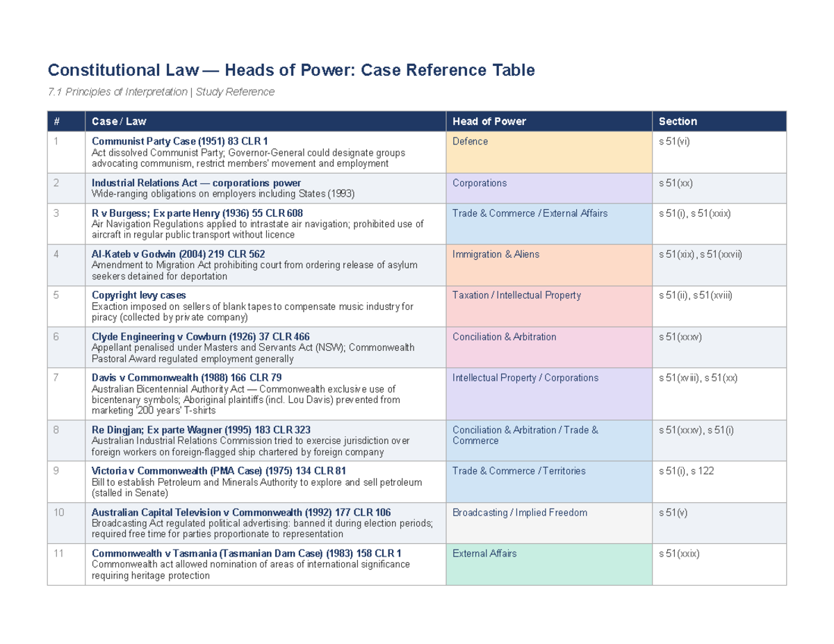This screenshot has width=834, height=644.
Task: Click the Communist Party Case description text
Action: point(248,158)
